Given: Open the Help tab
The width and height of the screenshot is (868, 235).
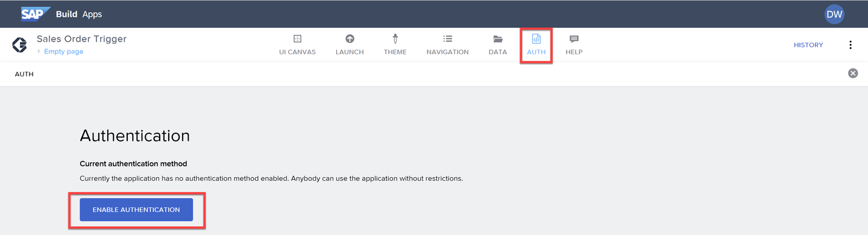Looking at the screenshot, I should (574, 45).
